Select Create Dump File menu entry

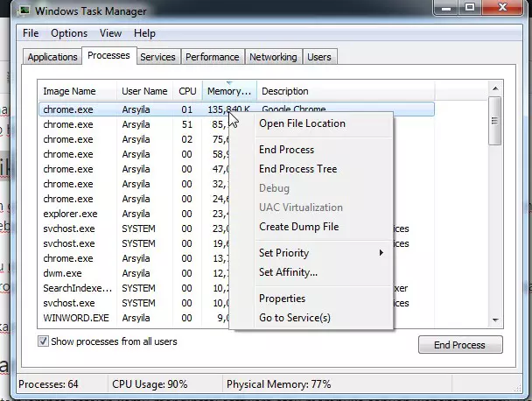311,227
